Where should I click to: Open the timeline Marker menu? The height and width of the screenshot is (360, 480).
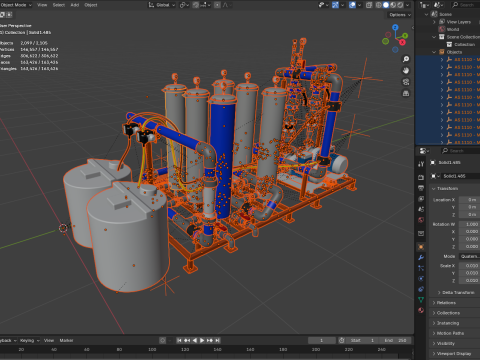[x=66, y=340]
